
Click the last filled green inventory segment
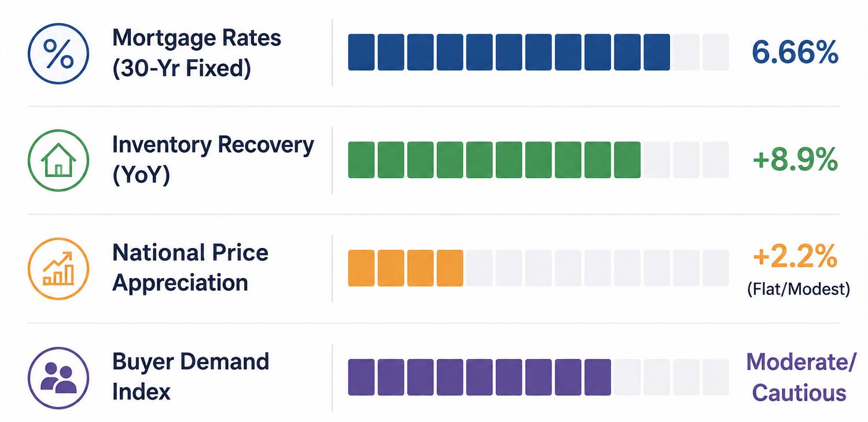click(x=627, y=160)
